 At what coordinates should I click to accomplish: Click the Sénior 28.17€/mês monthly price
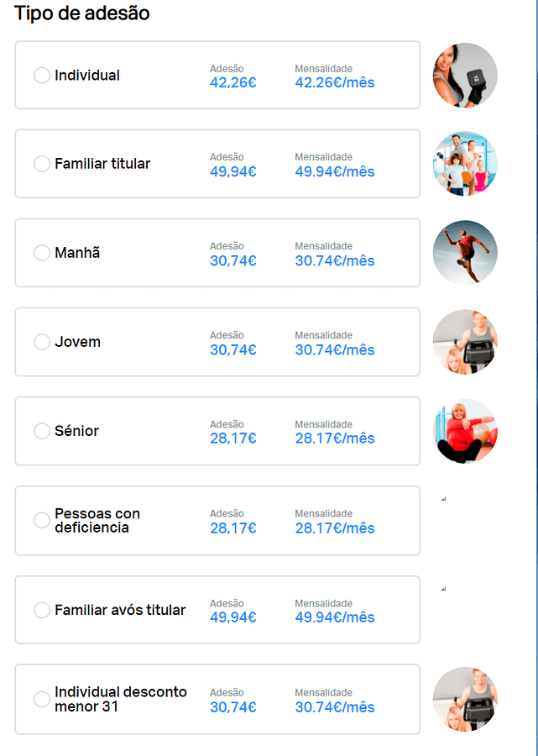(x=335, y=438)
